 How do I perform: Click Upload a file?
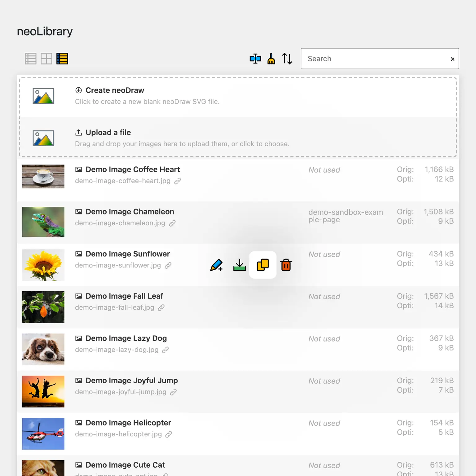coord(108,132)
